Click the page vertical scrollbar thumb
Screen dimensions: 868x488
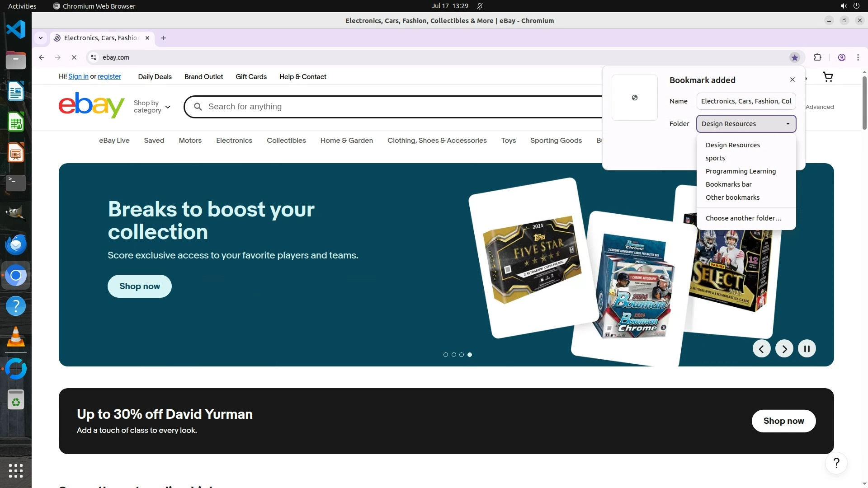point(864,102)
